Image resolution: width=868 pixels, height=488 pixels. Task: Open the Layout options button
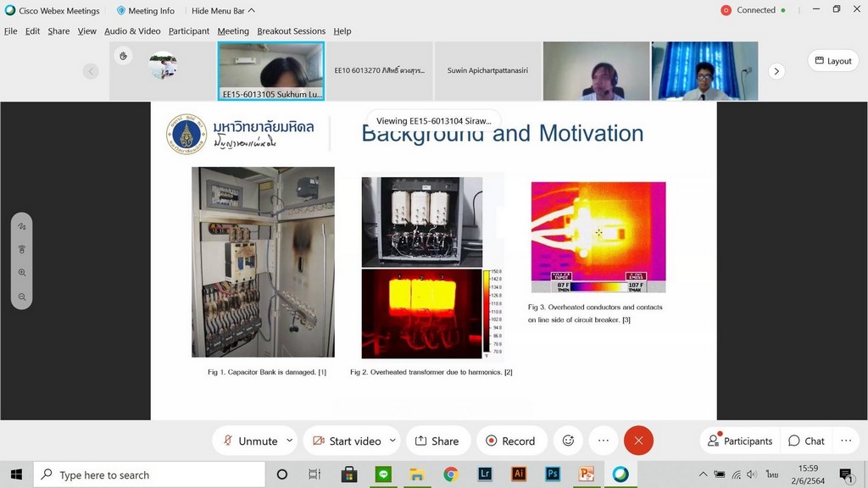tap(832, 61)
